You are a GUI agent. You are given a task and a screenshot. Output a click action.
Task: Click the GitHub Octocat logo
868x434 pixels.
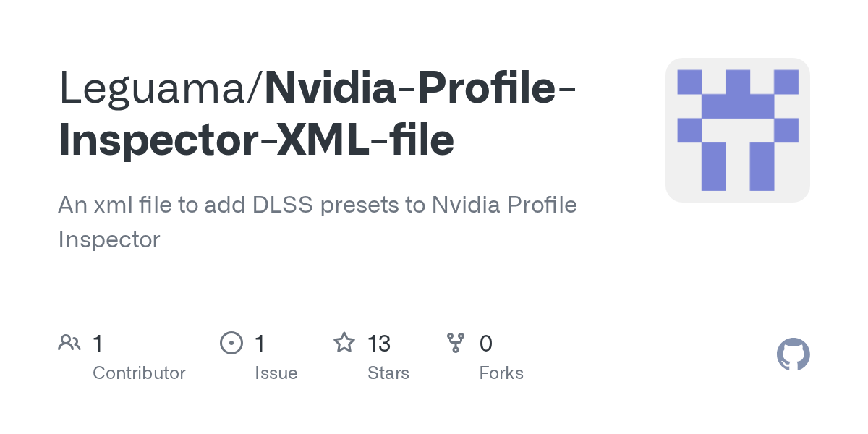pos(793,354)
